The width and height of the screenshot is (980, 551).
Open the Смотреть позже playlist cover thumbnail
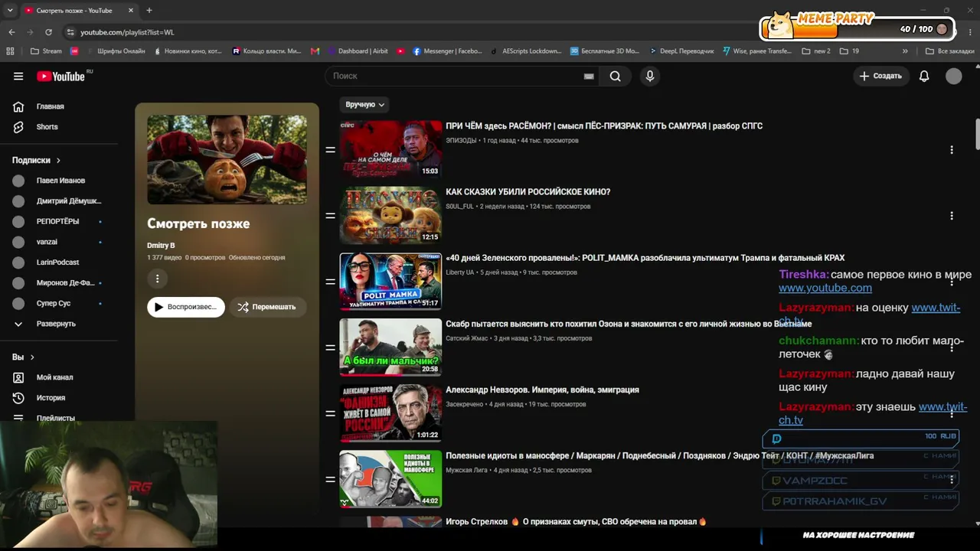(227, 160)
